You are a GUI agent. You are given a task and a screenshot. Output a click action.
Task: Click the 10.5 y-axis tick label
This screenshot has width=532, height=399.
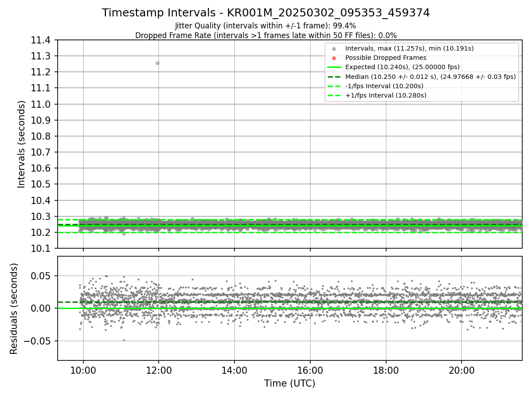pyautogui.click(x=42, y=184)
